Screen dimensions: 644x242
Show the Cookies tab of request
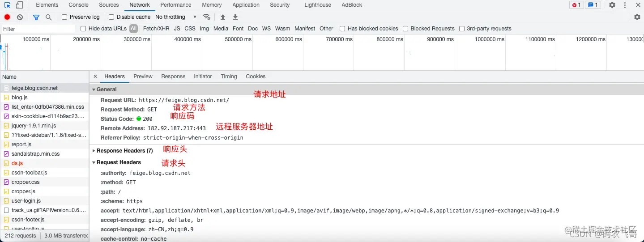256,76
